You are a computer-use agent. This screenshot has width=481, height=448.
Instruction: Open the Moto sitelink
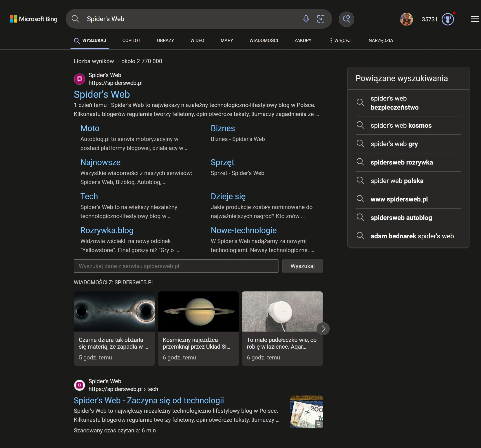pyautogui.click(x=90, y=128)
